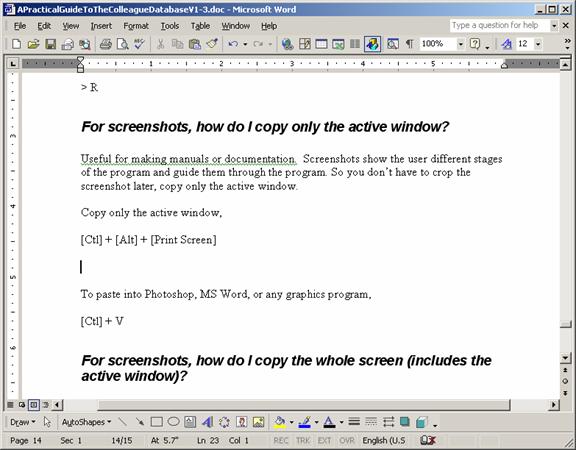Screen dimensions: 576x450
Task: Open Print Preview from the toolbar
Action: (122, 44)
